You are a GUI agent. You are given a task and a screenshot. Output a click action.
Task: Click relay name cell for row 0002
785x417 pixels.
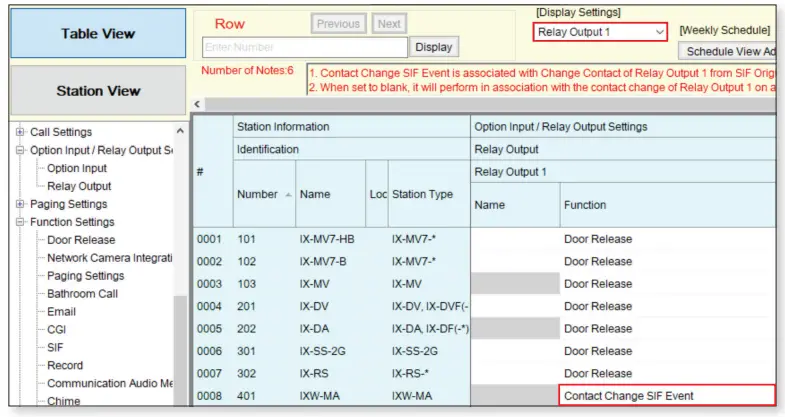click(515, 261)
